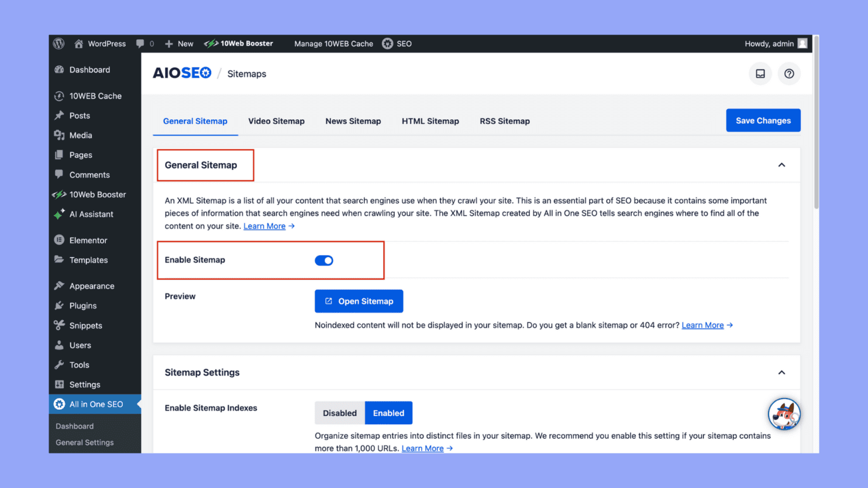Open 10Web Booster in the admin bar
This screenshot has width=868, height=488.
tap(239, 44)
